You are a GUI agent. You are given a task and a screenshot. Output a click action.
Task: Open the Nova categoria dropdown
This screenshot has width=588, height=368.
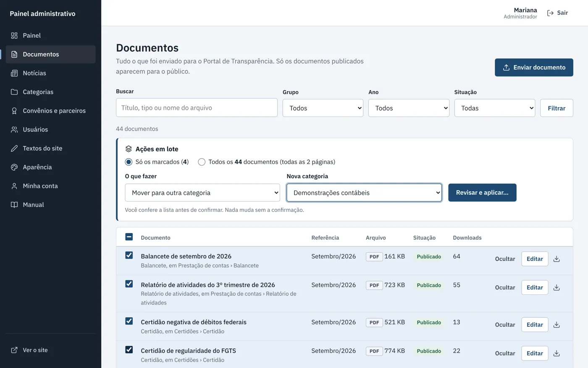click(364, 193)
